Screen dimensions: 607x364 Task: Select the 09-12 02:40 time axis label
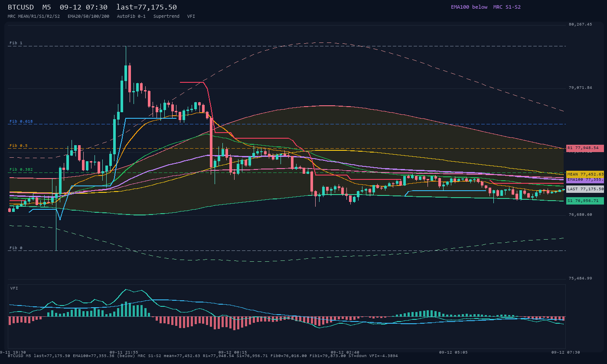tap(345, 352)
